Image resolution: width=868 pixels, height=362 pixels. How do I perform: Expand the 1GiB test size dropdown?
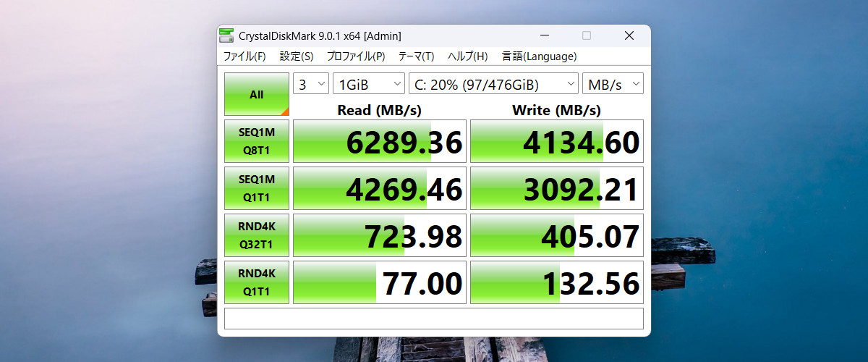(x=369, y=84)
